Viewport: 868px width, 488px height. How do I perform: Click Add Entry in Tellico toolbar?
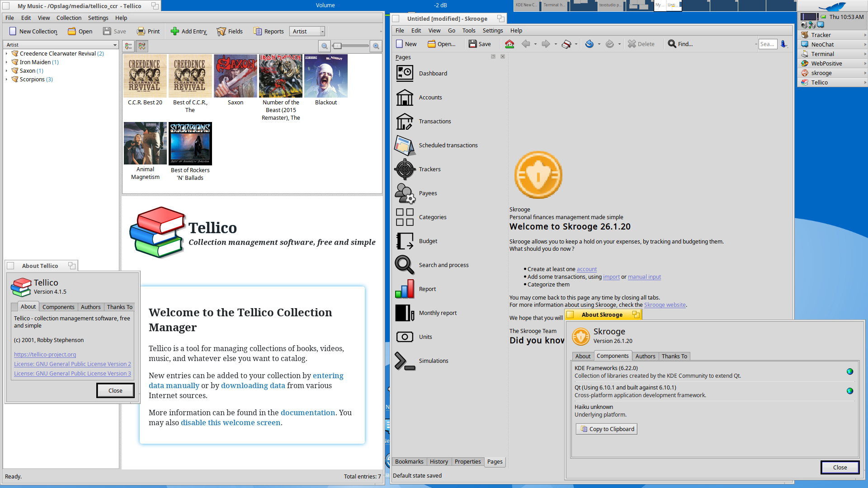tap(189, 31)
